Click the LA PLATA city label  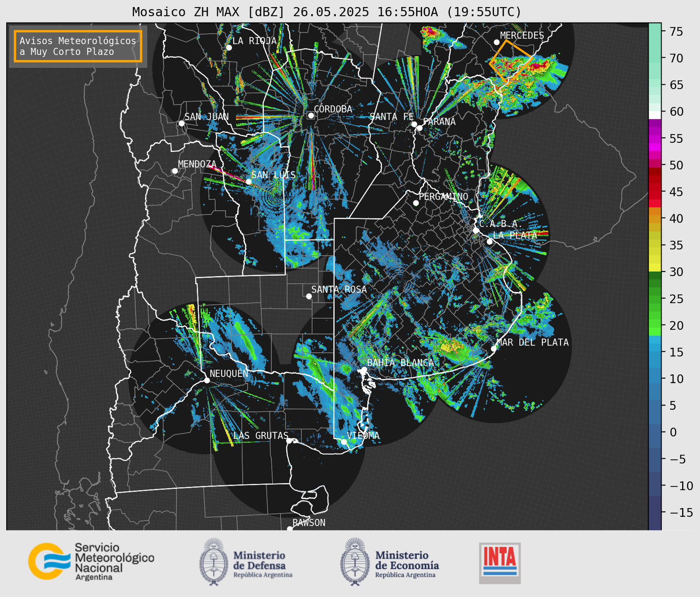515,235
